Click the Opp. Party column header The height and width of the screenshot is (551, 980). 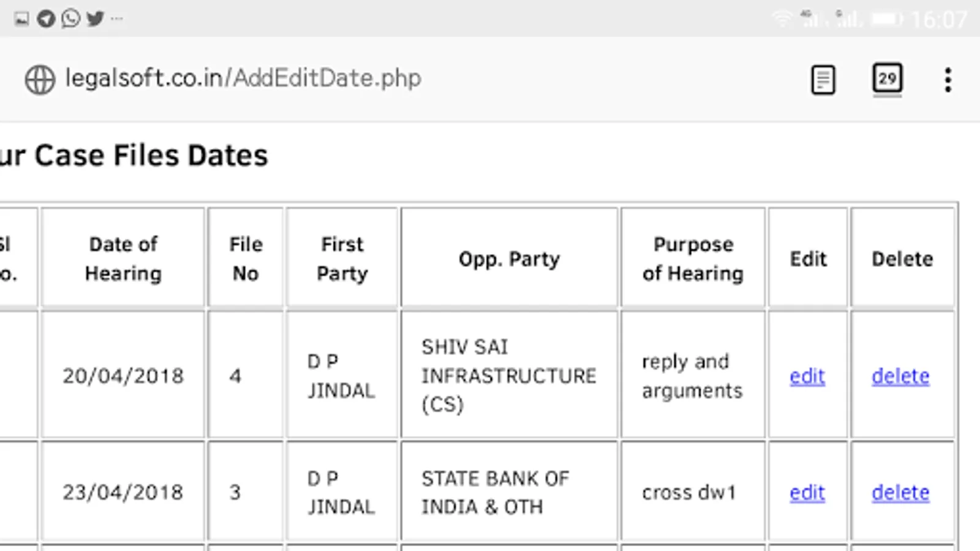point(509,259)
